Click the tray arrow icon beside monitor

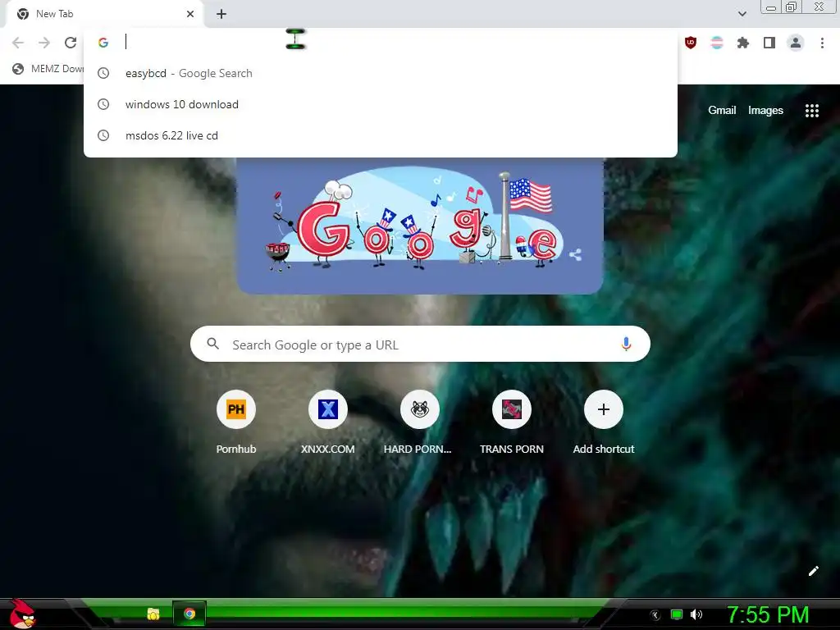[655, 615]
